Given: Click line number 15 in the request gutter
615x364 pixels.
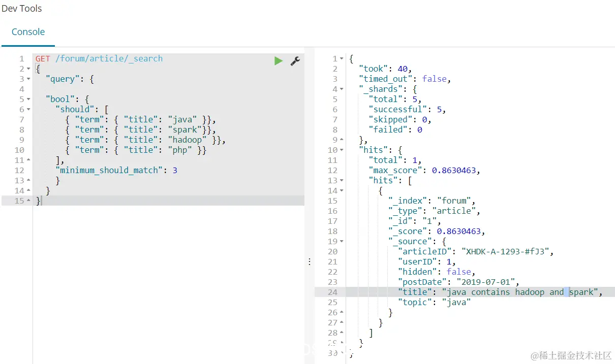Looking at the screenshot, I should tap(19, 201).
